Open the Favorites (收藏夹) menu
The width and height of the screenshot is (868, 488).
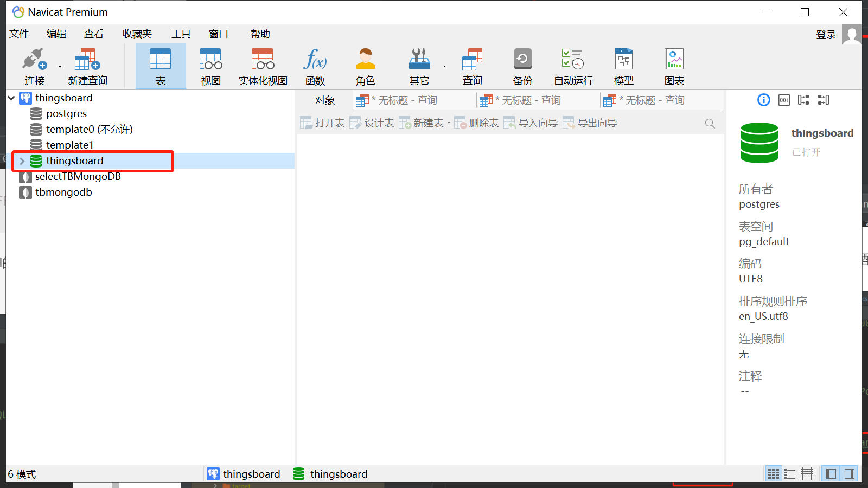click(x=137, y=34)
